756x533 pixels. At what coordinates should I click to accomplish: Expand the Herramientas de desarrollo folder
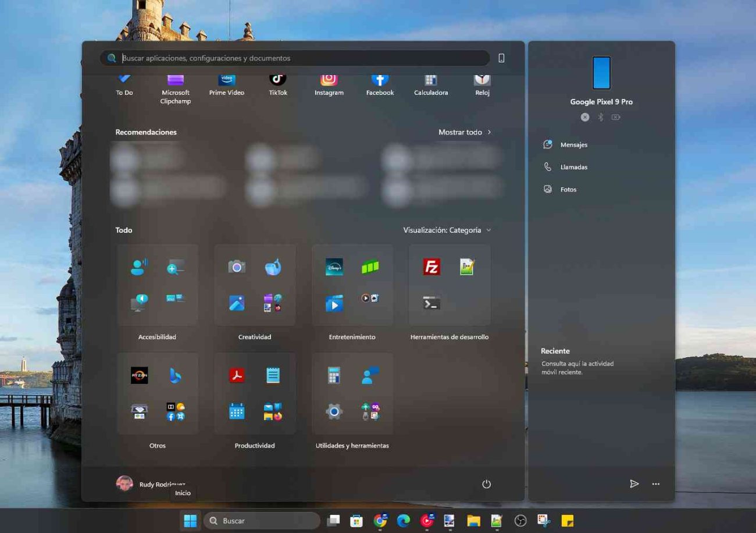(x=449, y=285)
